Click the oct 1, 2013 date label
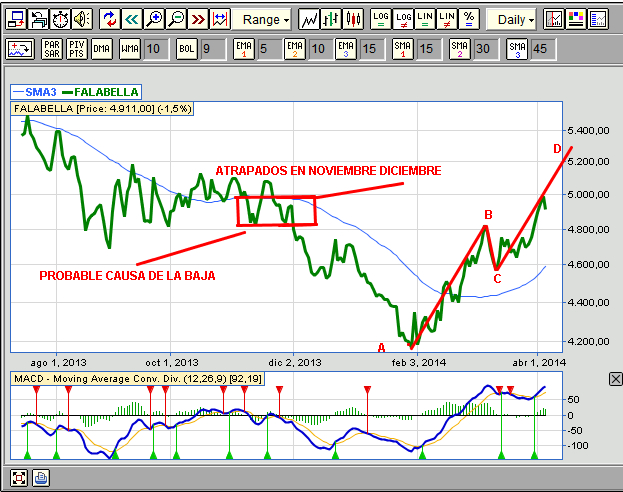 point(172,362)
